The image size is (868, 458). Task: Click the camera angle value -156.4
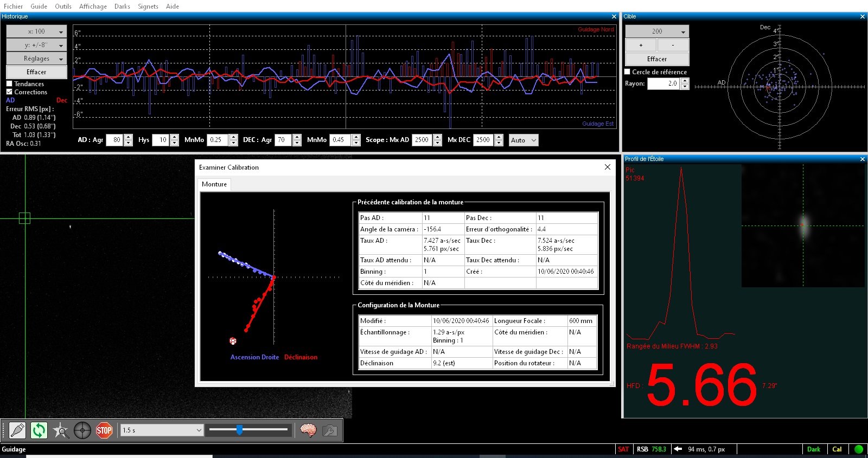(x=432, y=229)
